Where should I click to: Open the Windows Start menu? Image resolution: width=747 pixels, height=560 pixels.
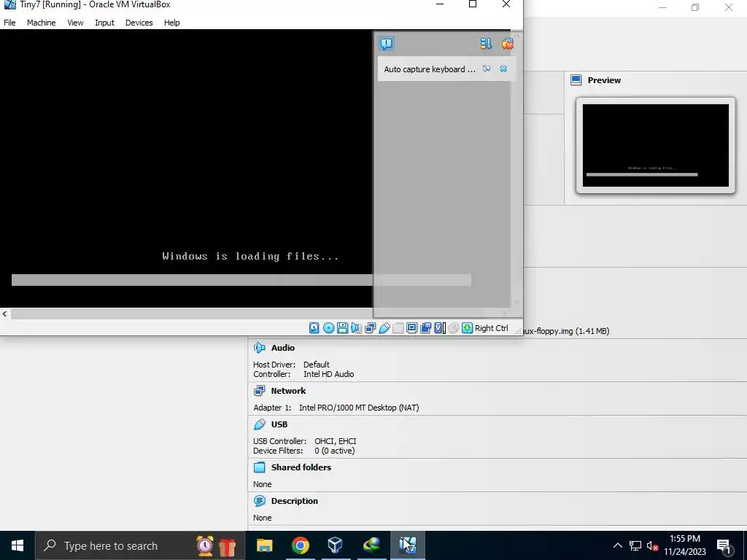[x=18, y=545]
